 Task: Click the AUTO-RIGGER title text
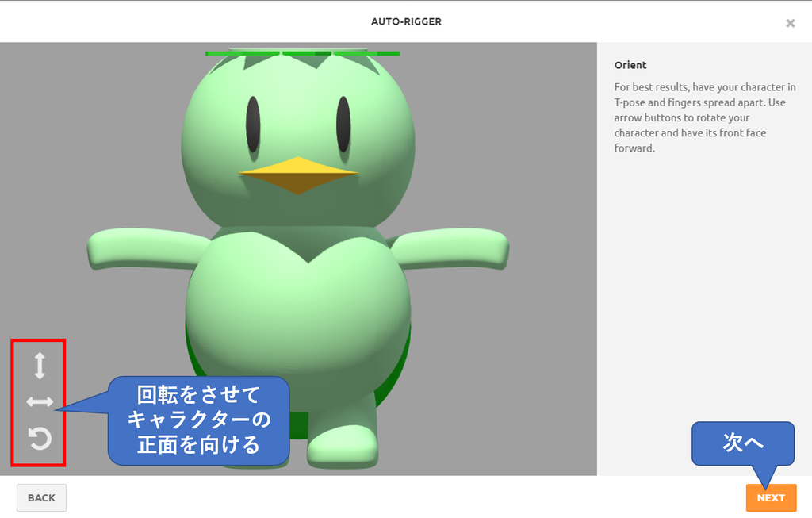click(x=406, y=21)
